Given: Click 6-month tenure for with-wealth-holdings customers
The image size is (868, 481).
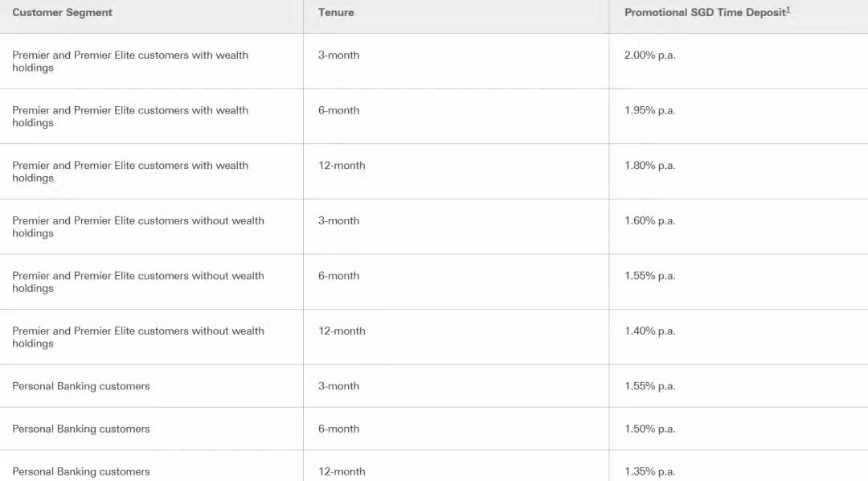Looking at the screenshot, I should tap(339, 110).
